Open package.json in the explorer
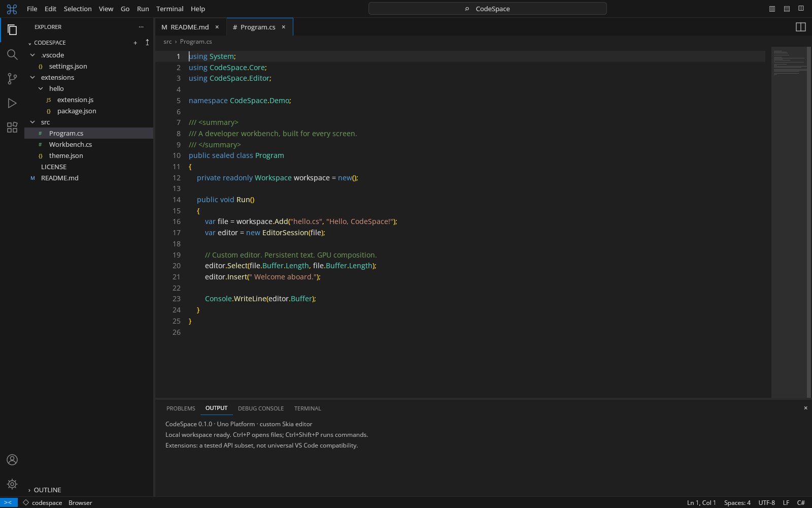 (89, 111)
